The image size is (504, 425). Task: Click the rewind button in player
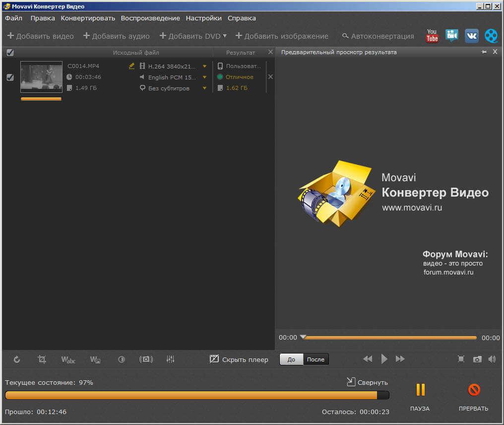368,359
